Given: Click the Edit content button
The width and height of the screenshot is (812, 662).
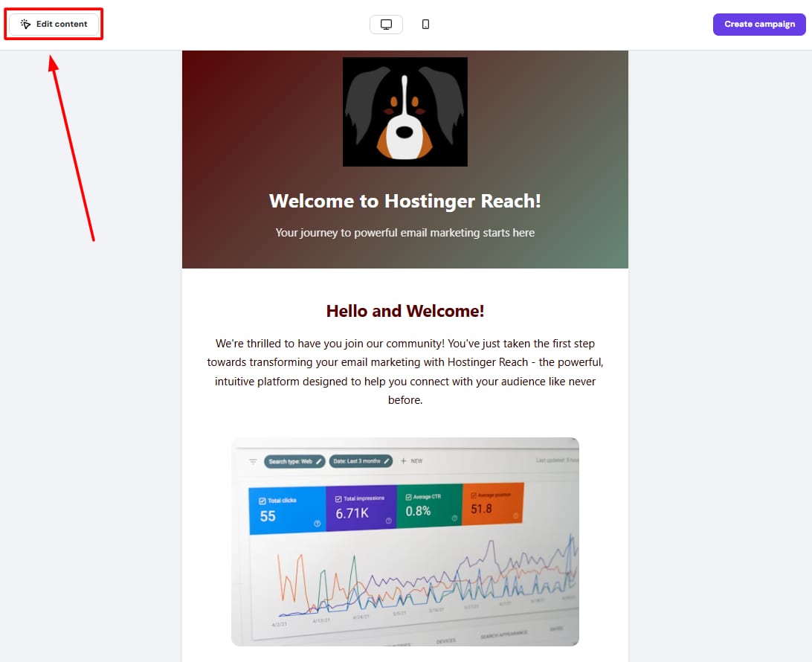Looking at the screenshot, I should pos(54,24).
